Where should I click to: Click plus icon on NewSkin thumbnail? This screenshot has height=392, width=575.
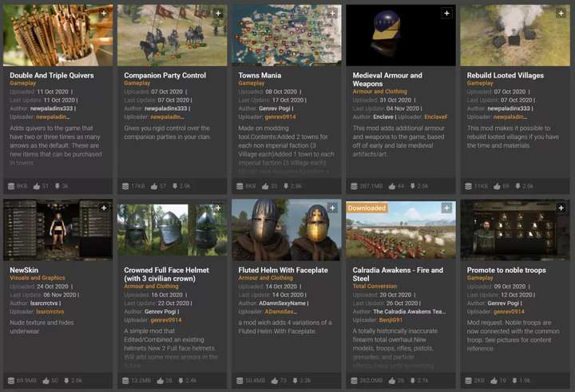click(x=104, y=208)
